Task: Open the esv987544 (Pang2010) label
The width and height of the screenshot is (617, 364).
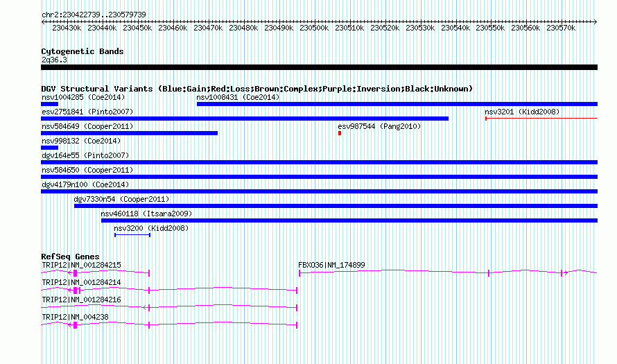Action: 379,126
